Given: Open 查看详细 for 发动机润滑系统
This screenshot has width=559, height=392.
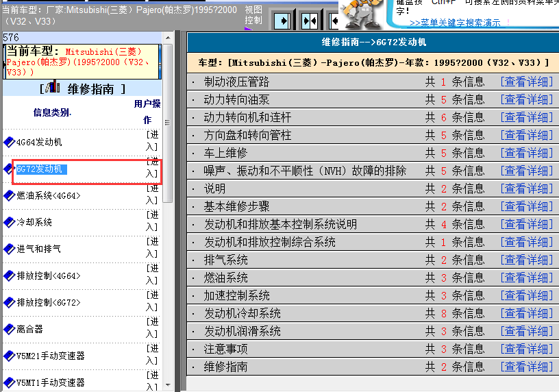Looking at the screenshot, I should (x=527, y=332).
